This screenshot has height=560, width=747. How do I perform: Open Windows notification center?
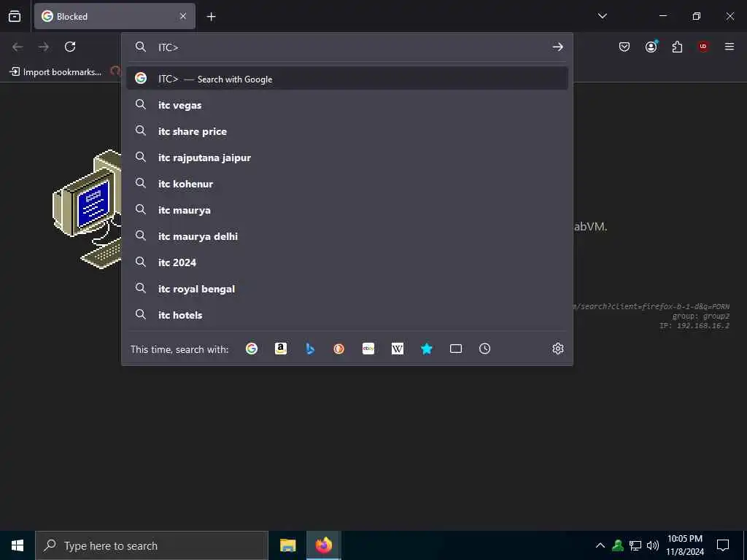(x=723, y=545)
